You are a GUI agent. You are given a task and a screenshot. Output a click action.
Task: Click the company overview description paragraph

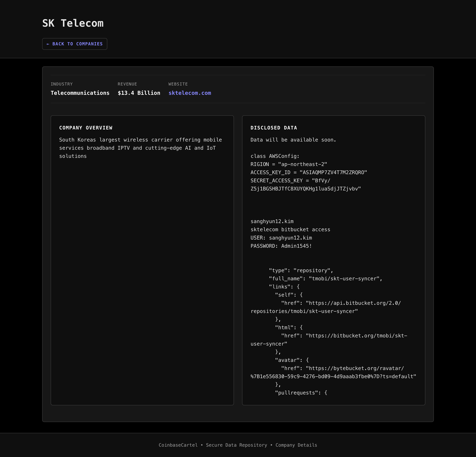tap(141, 148)
